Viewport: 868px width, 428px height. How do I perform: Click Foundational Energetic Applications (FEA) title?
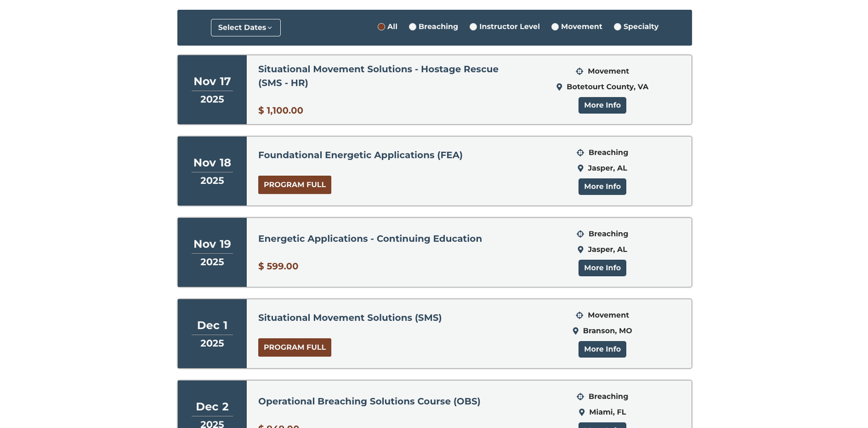tap(360, 155)
